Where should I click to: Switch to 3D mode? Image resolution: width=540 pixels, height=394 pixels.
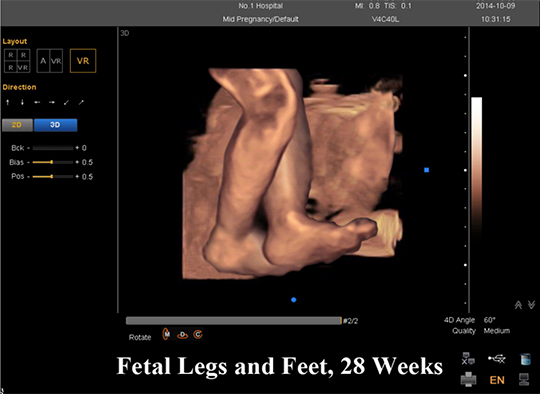(x=55, y=125)
